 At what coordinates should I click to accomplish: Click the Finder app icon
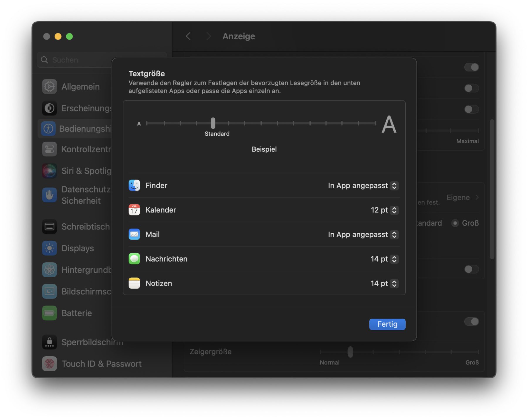point(134,185)
